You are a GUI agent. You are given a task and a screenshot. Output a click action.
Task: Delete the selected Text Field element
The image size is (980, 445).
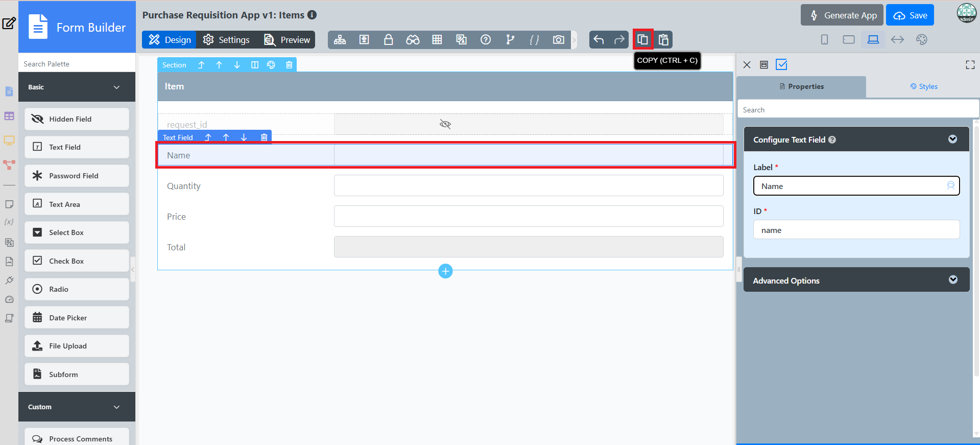264,137
